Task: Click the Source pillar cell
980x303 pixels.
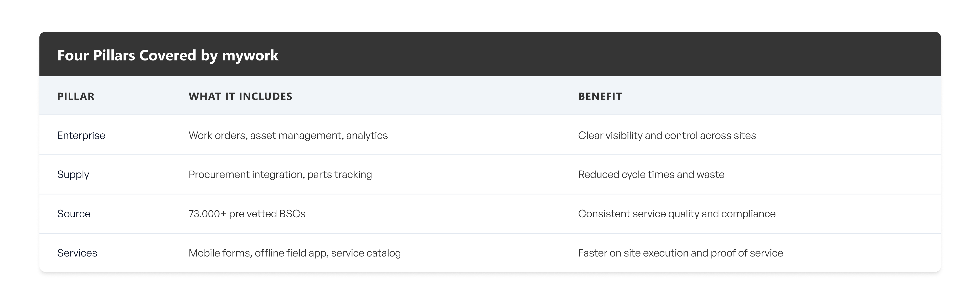Action: pos(74,214)
